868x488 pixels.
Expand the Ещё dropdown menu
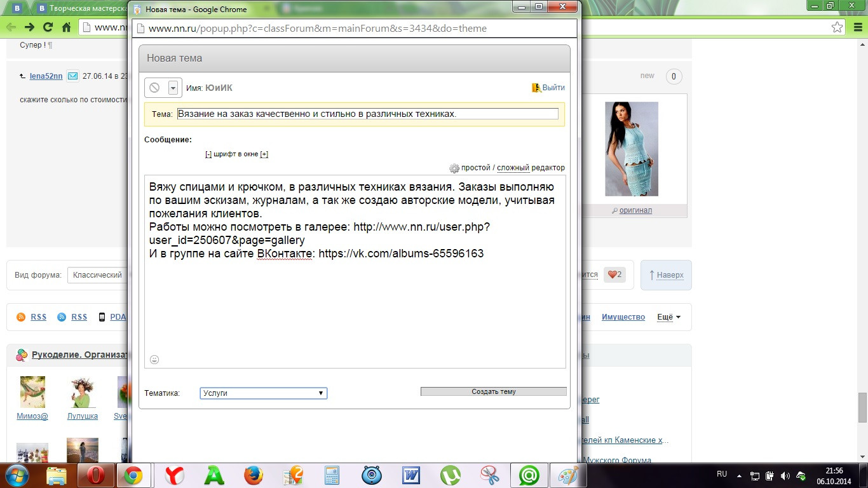[x=668, y=317]
